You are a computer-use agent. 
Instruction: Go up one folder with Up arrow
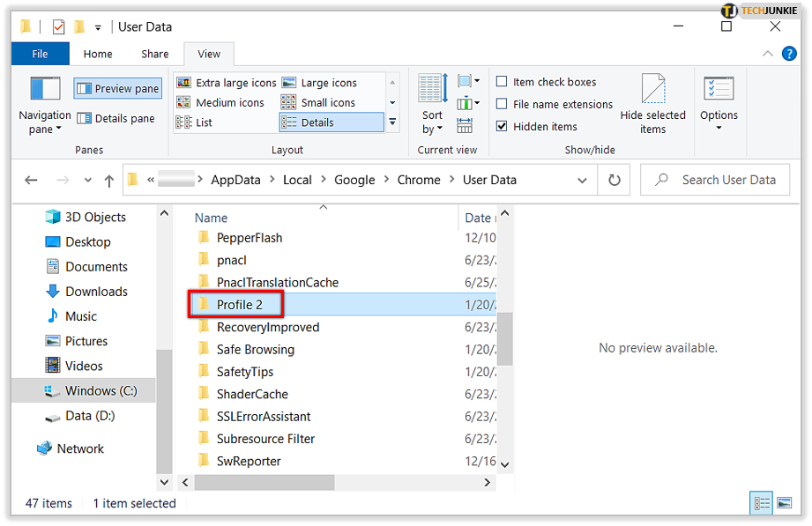[x=108, y=180]
